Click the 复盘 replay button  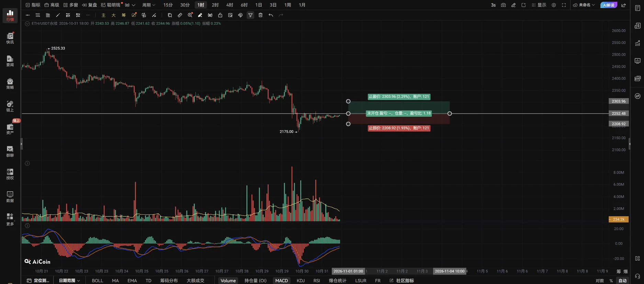[x=89, y=5]
